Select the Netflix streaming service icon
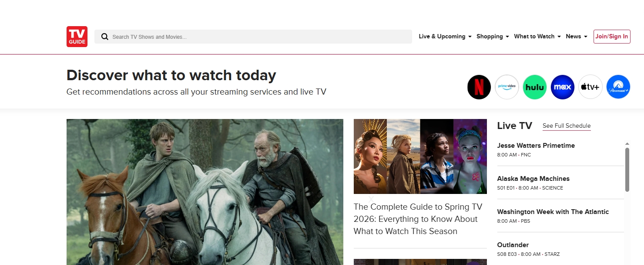The image size is (644, 265). pyautogui.click(x=479, y=87)
